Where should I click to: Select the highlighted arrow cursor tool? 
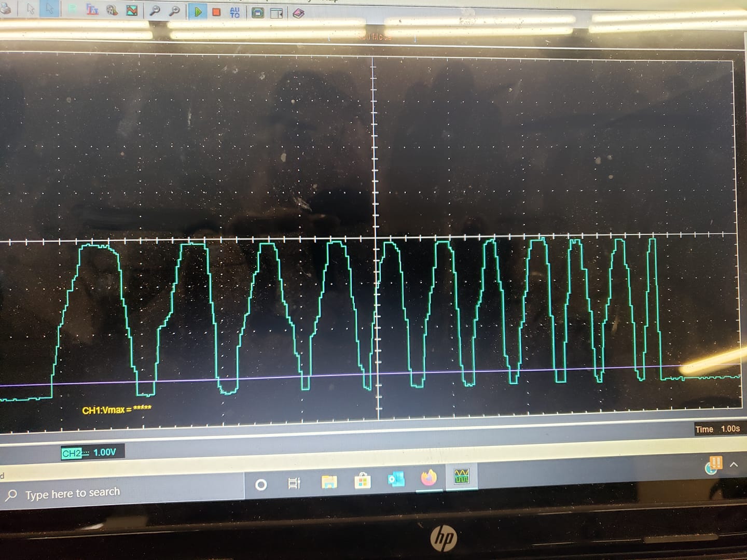[x=49, y=9]
